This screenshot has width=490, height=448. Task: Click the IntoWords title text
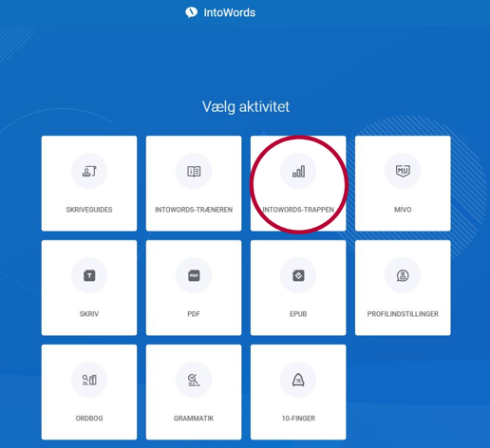coord(230,12)
